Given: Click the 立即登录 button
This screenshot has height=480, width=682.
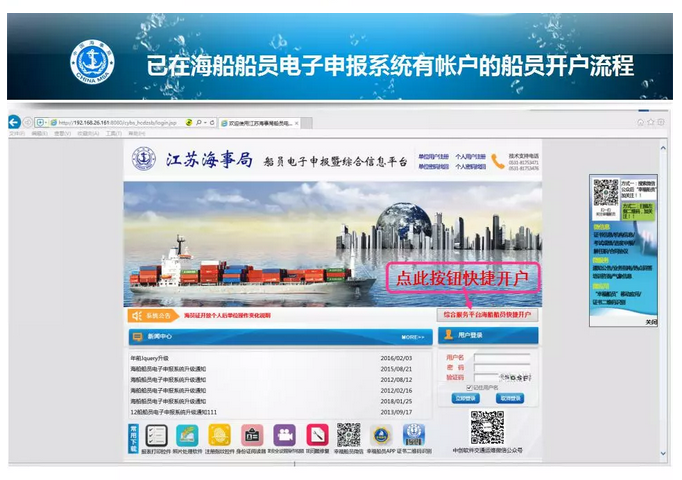Looking at the screenshot, I should (465, 398).
